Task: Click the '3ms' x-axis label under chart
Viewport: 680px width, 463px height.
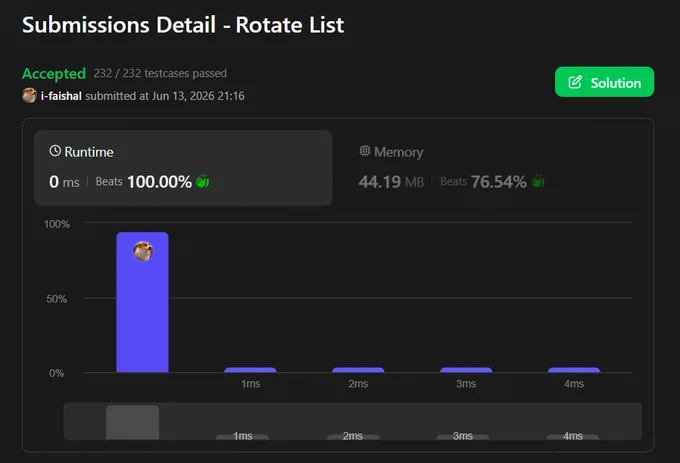Action: (x=466, y=384)
